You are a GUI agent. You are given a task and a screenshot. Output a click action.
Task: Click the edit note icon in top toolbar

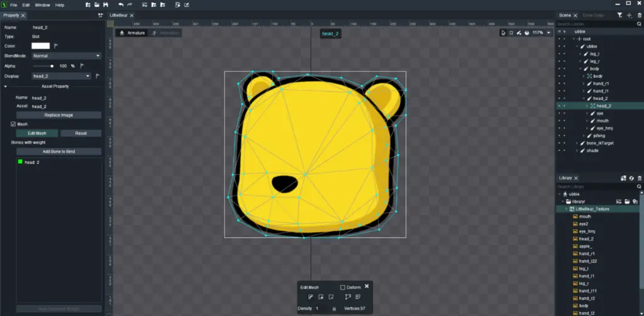pyautogui.click(x=187, y=5)
